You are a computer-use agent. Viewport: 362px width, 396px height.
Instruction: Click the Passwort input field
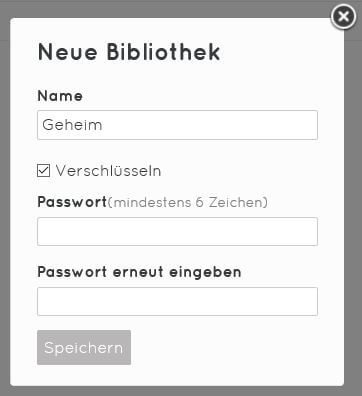[x=177, y=231]
